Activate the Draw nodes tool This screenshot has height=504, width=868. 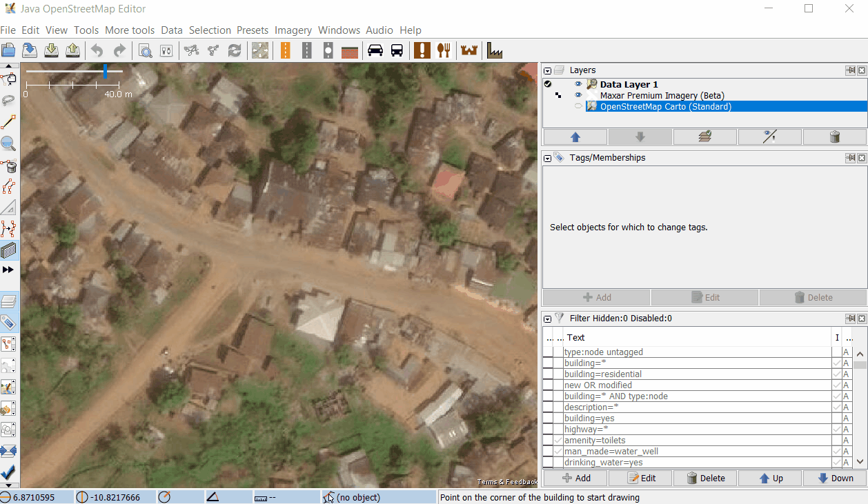(9, 123)
